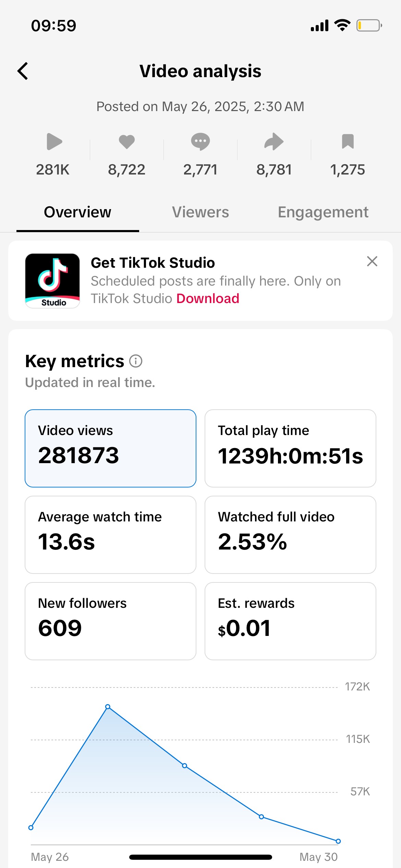This screenshot has height=868, width=401.
Task: Select the Watched full video card
Action: [x=290, y=535]
